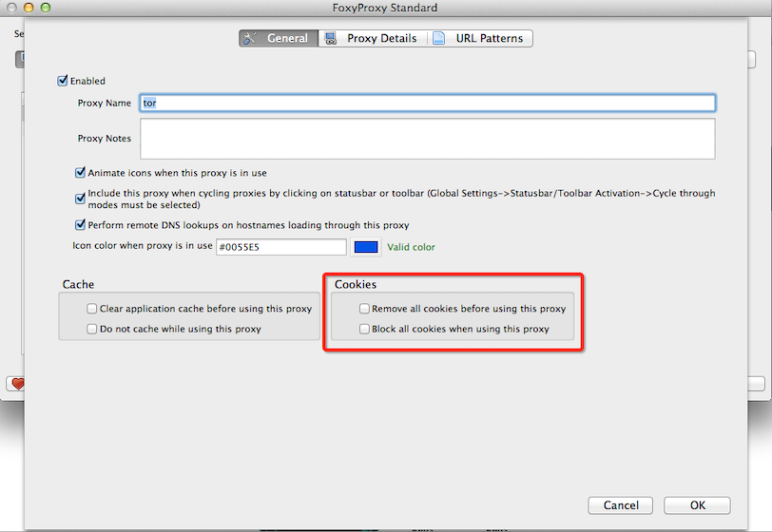The height and width of the screenshot is (532, 772).
Task: Focus the Proxy Notes text area
Action: [x=427, y=139]
